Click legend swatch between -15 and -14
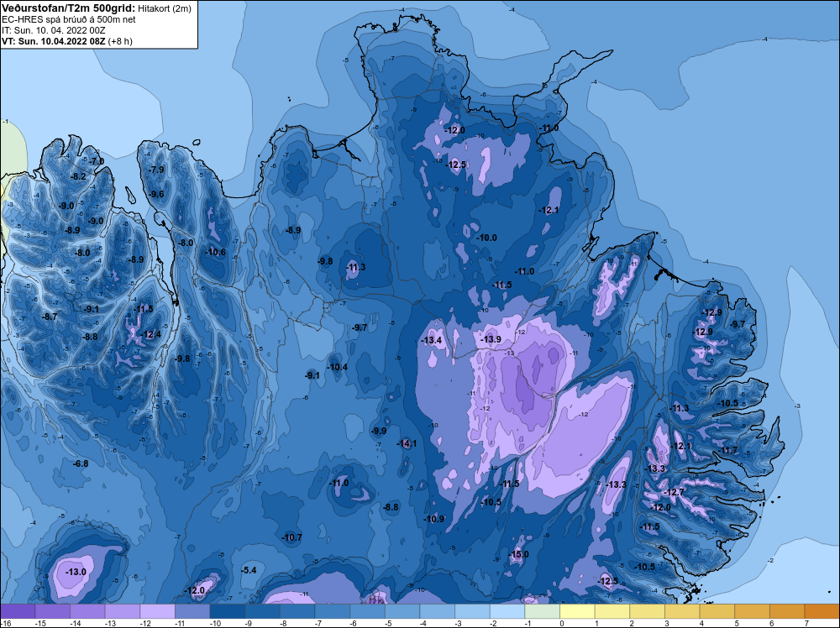Image resolution: width=840 pixels, height=628 pixels. [x=52, y=611]
